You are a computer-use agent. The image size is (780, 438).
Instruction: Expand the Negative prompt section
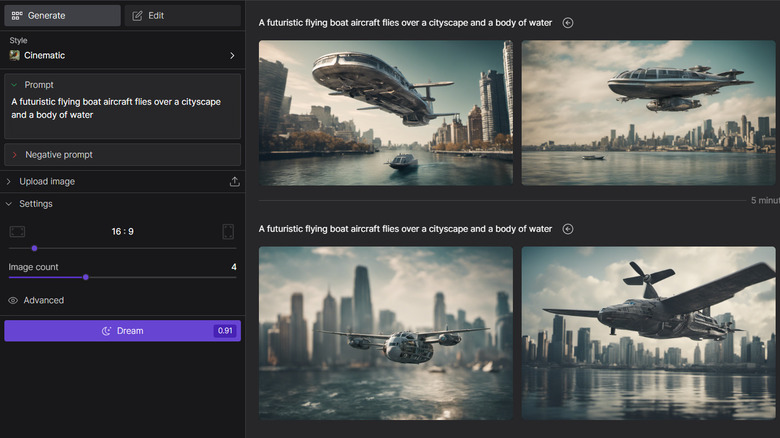(14, 155)
